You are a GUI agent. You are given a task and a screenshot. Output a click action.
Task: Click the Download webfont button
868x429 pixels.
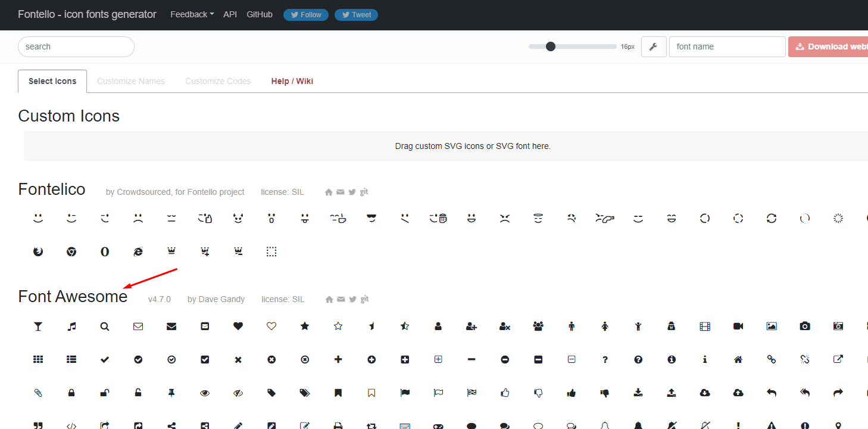pos(828,46)
